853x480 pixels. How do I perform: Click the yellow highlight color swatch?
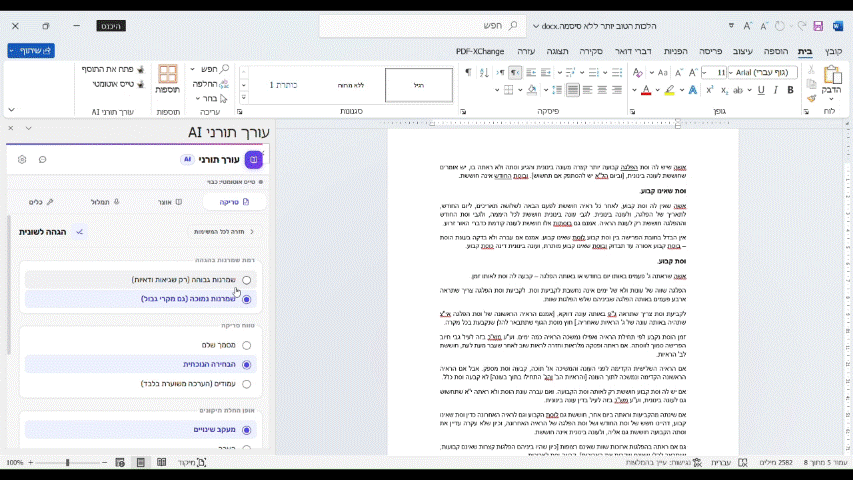tap(670, 90)
